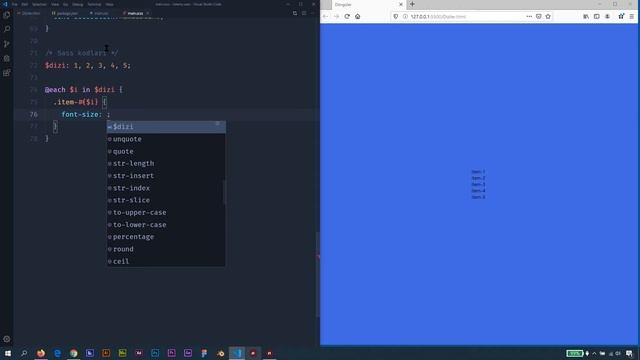Open Firefox tracking protection shield
Screen dimensions: 640x360
pyautogui.click(x=396, y=16)
